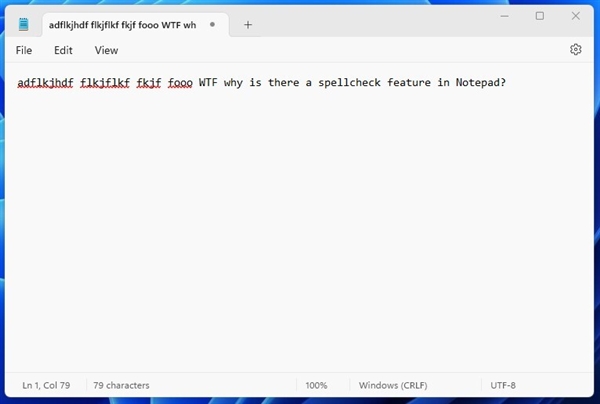This screenshot has width=600, height=404.
Task: Open the Edit menu
Action: point(63,50)
